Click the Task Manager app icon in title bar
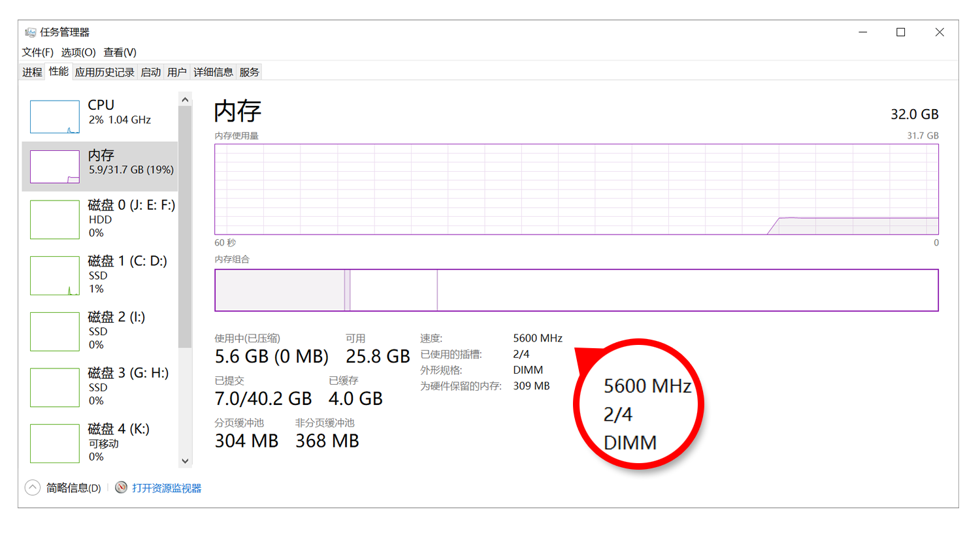This screenshot has width=980, height=535. tap(30, 32)
